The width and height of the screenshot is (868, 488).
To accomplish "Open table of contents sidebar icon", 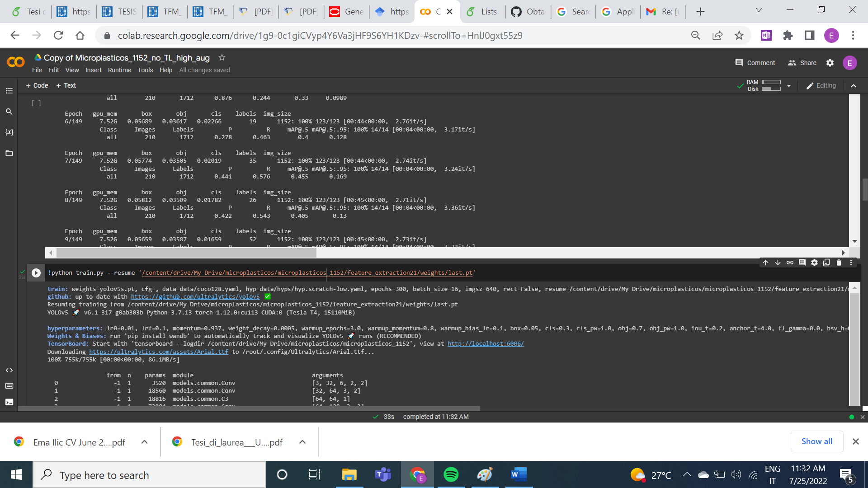I will pos(9,91).
